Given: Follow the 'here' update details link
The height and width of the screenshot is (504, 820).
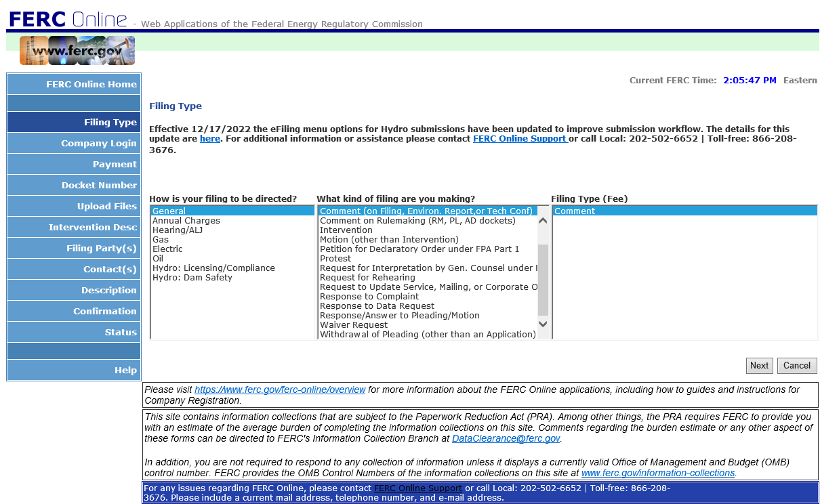Looking at the screenshot, I should 210,138.
